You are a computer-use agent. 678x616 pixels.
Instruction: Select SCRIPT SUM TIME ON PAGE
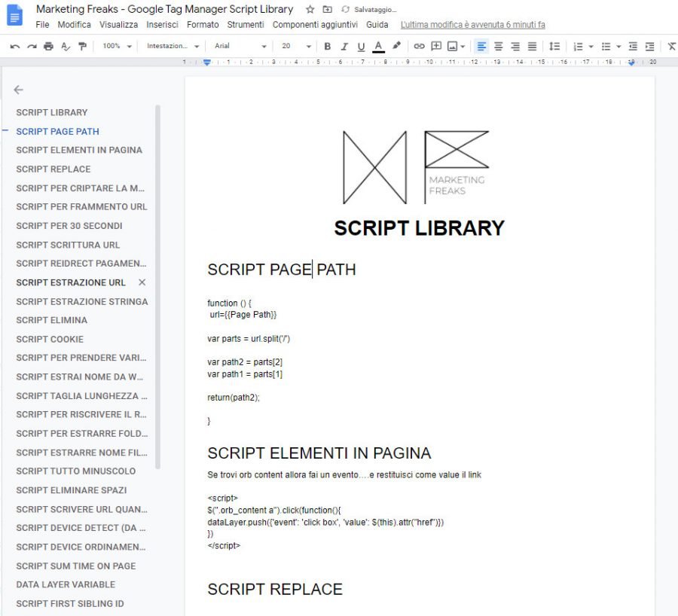pos(75,566)
